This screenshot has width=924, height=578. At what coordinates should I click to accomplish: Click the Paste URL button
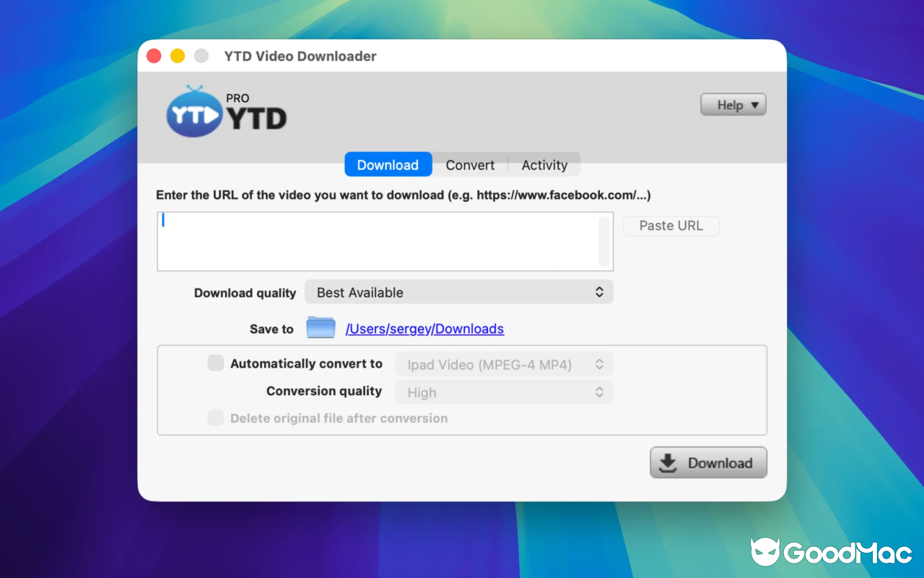pyautogui.click(x=671, y=225)
